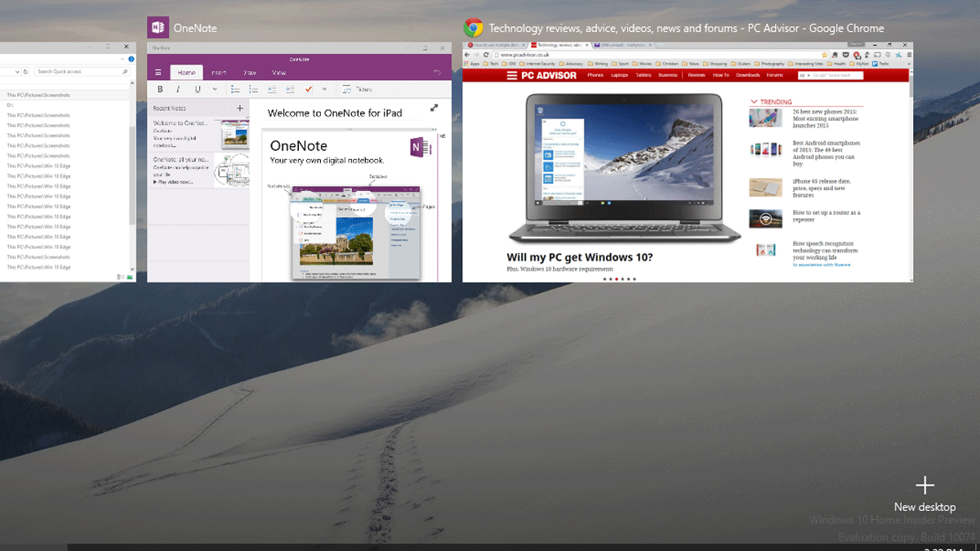Switch to the first Chrome tab
Viewport: 980px width, 551px height.
495,45
